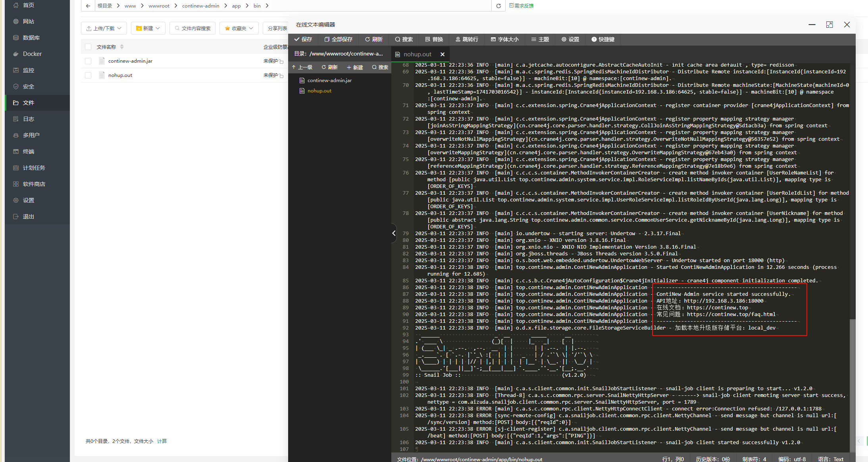This screenshot has height=462, width=868.
Task: Open the 多用户 multi-user sidebar item
Action: click(x=37, y=135)
